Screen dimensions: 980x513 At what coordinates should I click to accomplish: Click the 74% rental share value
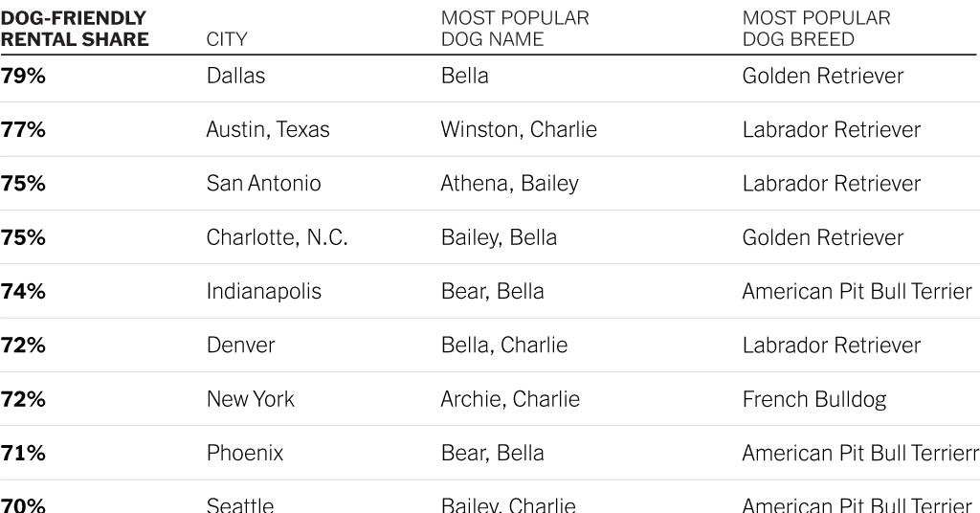[23, 291]
